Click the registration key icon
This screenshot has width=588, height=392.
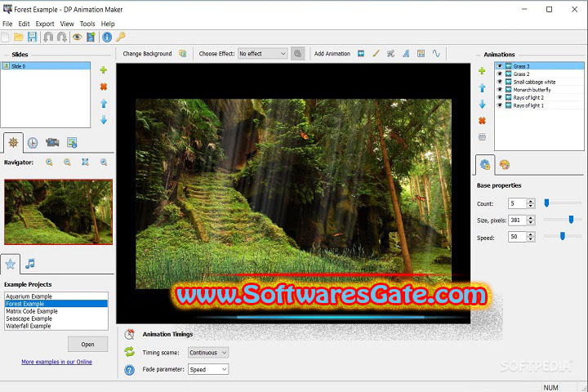[121, 37]
